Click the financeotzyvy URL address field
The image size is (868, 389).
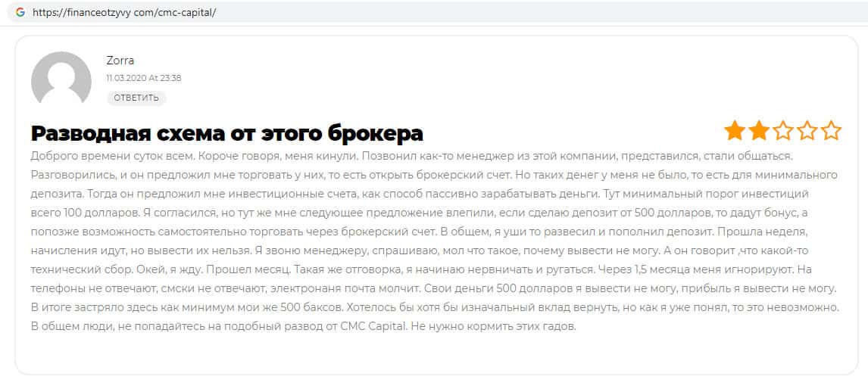click(437, 12)
